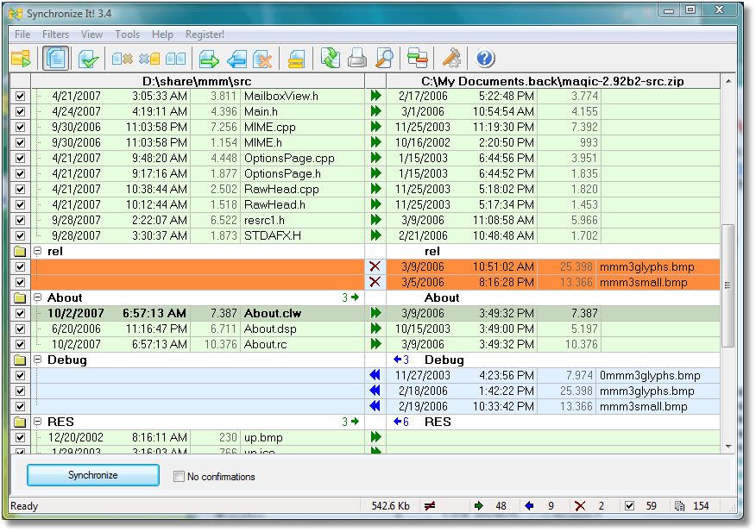Click the magnifying glass search icon
Viewport: 756px width, 532px height.
pyautogui.click(x=385, y=59)
